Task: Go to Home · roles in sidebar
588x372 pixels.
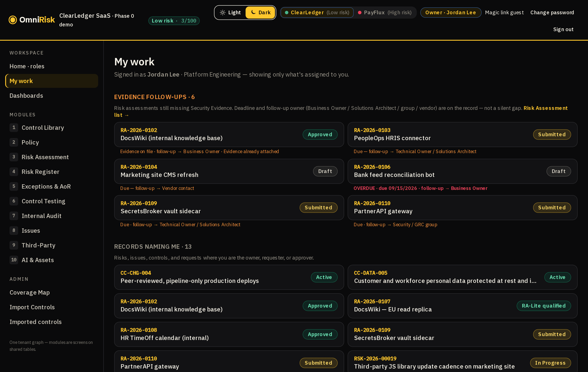Action: click(51, 66)
